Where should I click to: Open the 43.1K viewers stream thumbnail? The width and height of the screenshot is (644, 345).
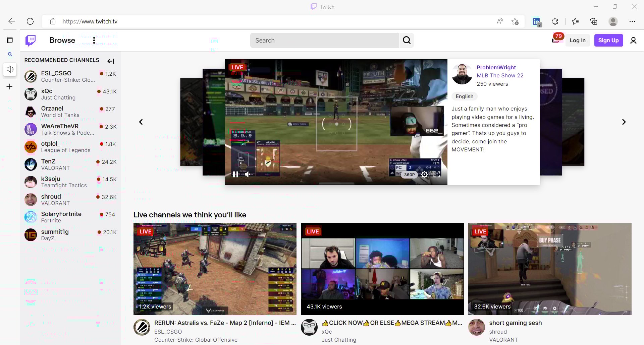tap(382, 269)
